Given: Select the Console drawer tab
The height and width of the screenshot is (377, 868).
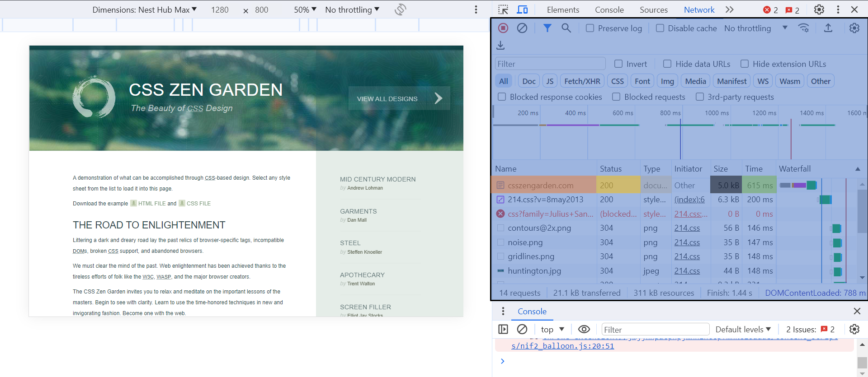Looking at the screenshot, I should point(532,311).
